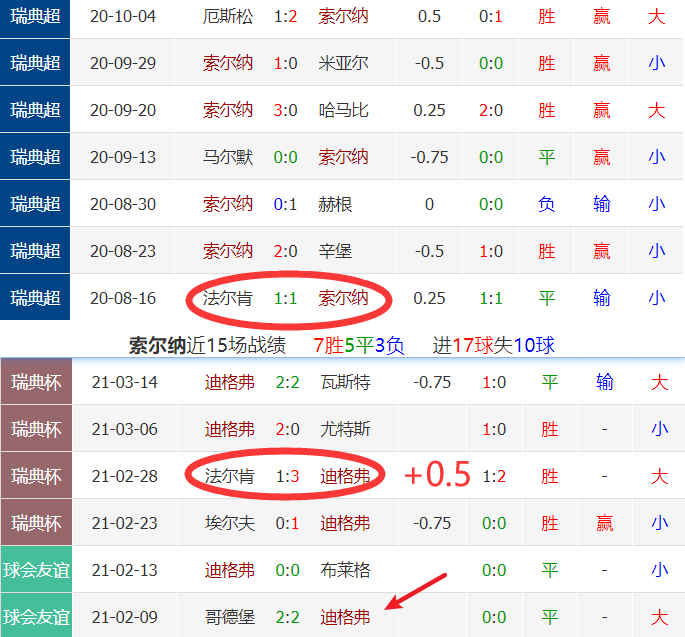This screenshot has height=637, width=685.
Task: Click the team name 辛堡
Action: (x=335, y=251)
